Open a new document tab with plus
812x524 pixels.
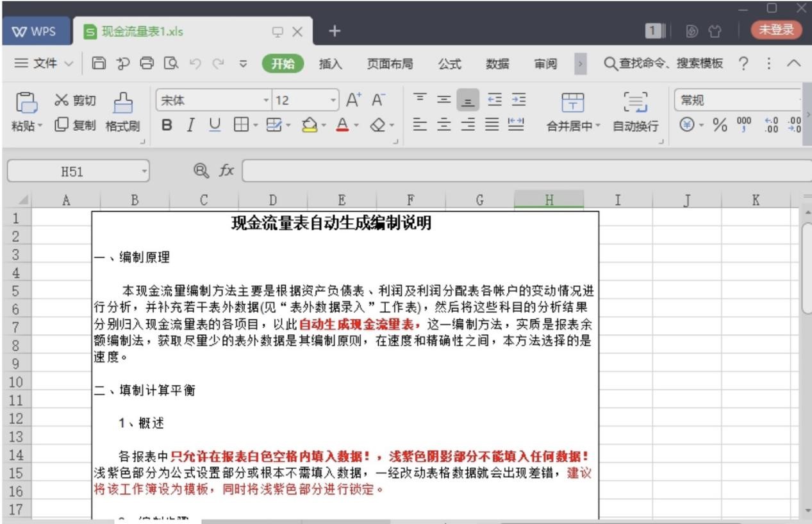[x=335, y=31]
